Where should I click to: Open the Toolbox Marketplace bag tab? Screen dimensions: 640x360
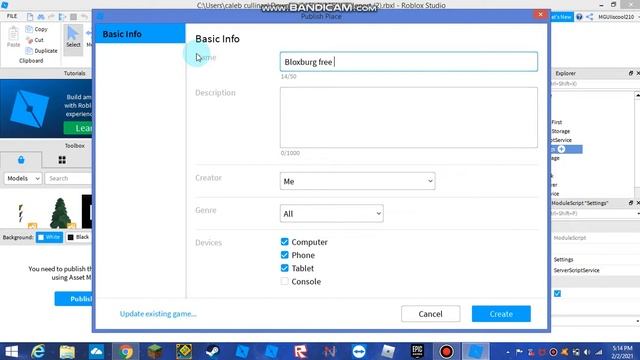tap(21, 160)
